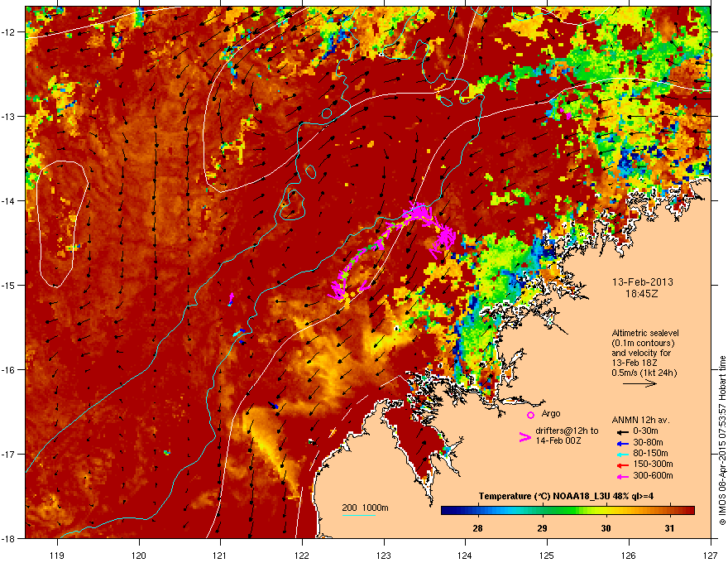Click the 'ANMN 12h av.' heading
The height and width of the screenshot is (563, 728).
(640, 421)
